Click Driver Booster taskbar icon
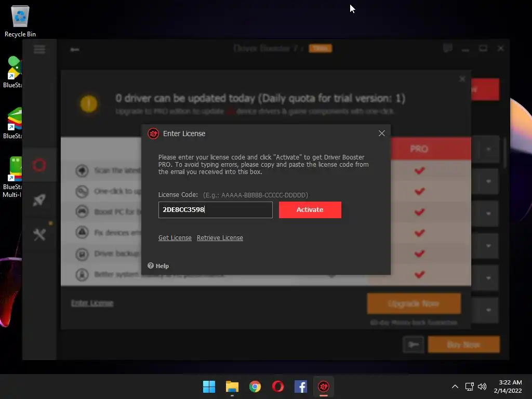Image resolution: width=532 pixels, height=399 pixels. (323, 387)
